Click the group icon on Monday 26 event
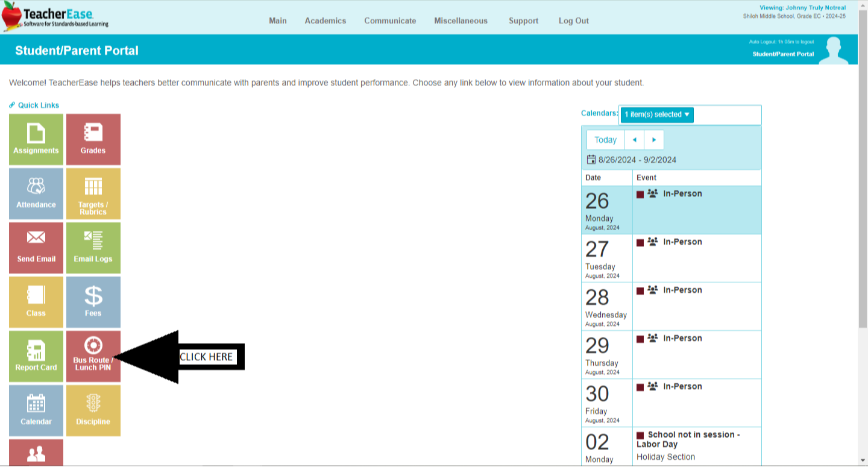This screenshot has width=868, height=467. click(652, 193)
